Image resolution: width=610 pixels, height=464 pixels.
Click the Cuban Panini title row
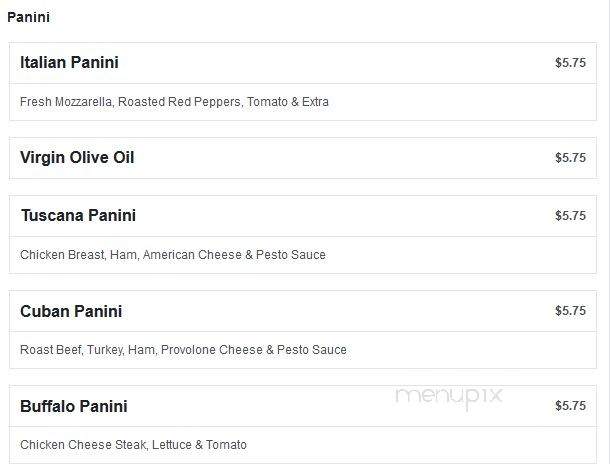[x=303, y=311]
